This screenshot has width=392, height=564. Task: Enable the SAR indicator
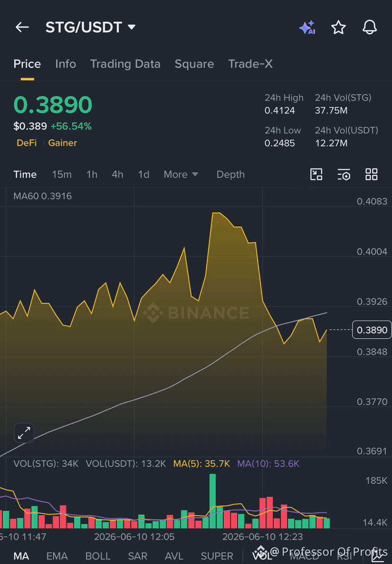pos(138,556)
